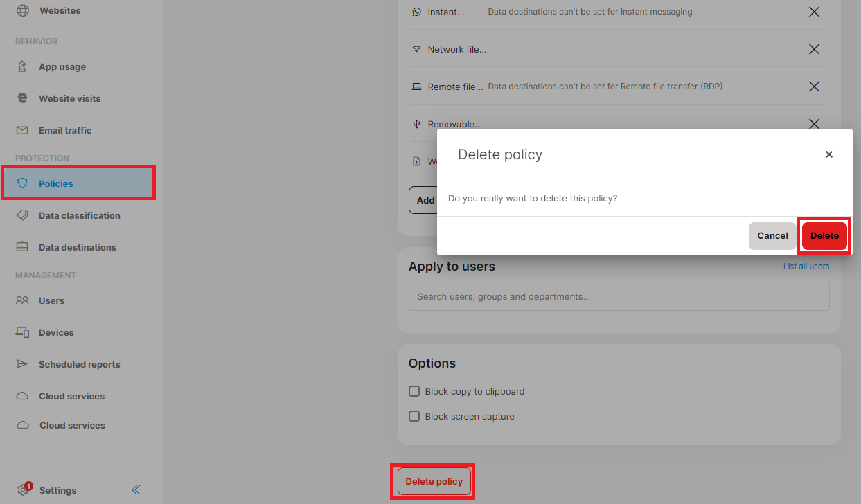861x504 pixels.
Task: Open Scheduled reports via send icon
Action: [21, 363]
